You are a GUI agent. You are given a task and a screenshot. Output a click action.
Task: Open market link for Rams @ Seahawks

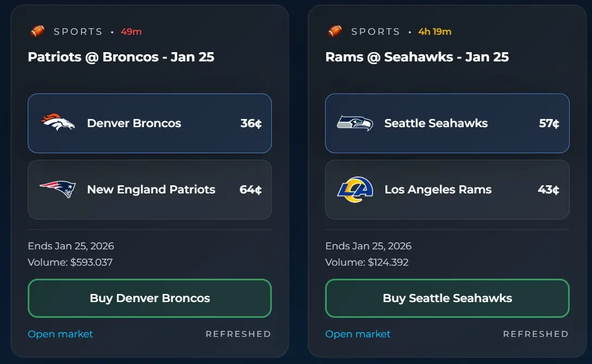tap(358, 334)
